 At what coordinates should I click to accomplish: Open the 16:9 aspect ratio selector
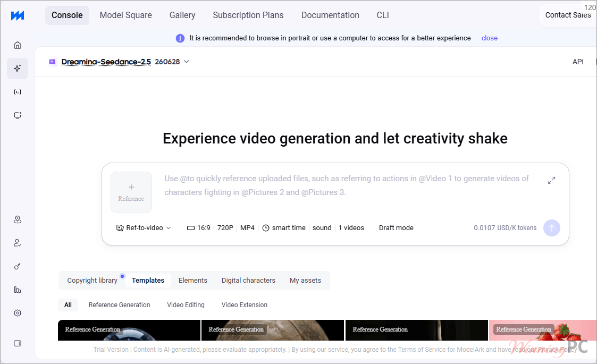[x=198, y=227]
